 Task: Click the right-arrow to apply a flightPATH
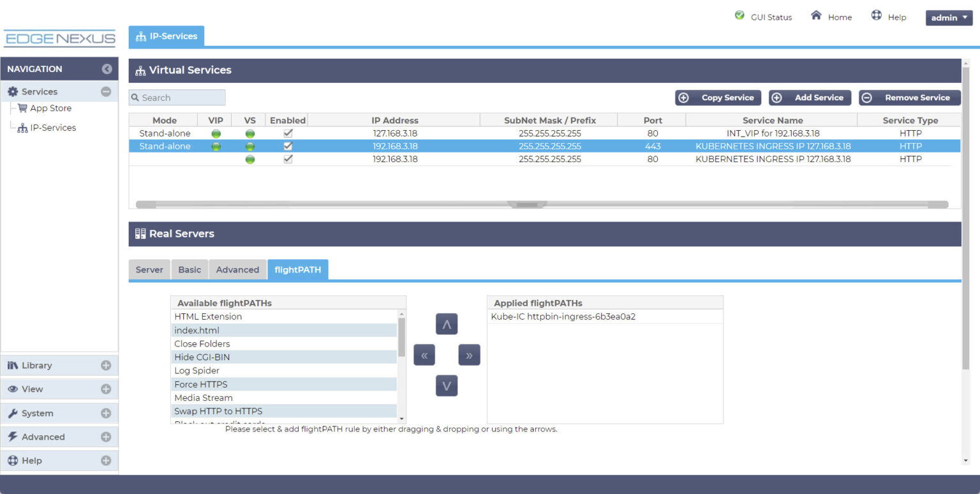(469, 355)
